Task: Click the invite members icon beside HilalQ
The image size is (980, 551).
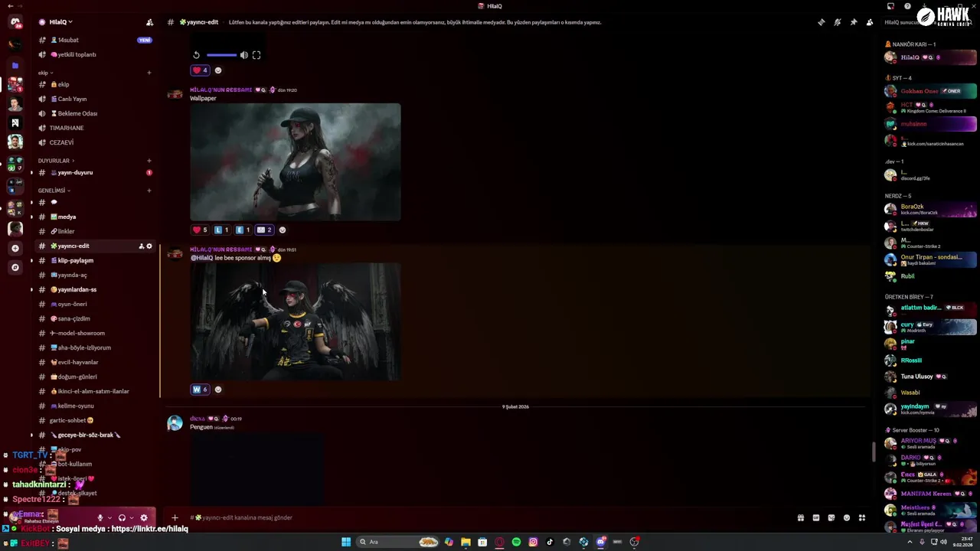Action: pos(149,22)
